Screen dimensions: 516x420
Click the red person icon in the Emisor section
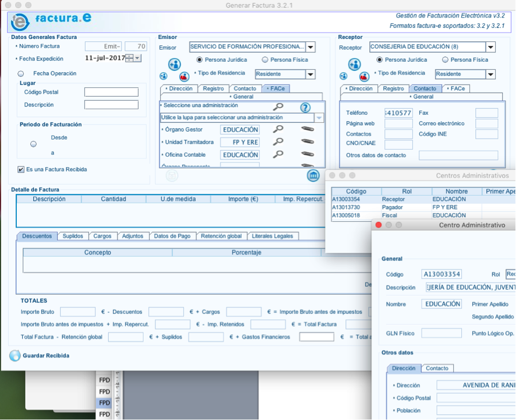[x=184, y=77]
